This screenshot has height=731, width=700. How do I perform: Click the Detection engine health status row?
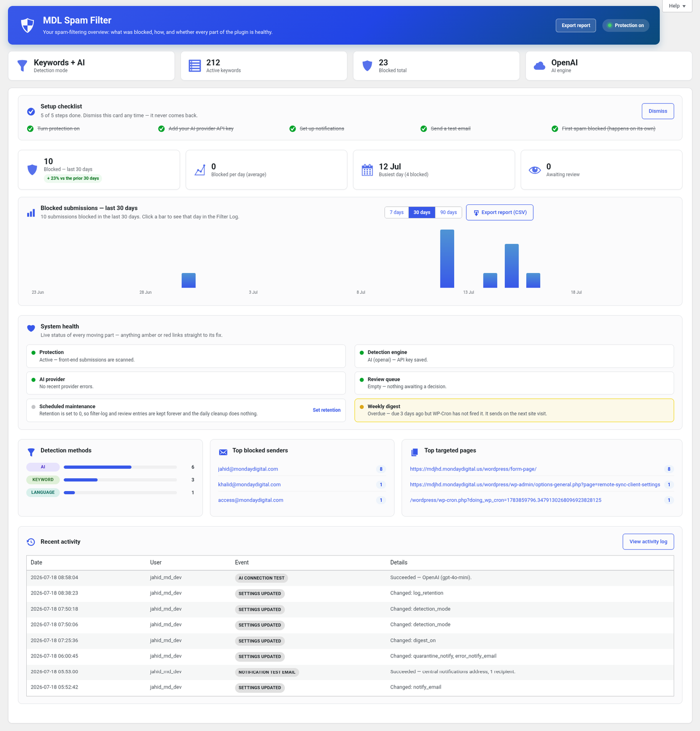[x=514, y=356]
